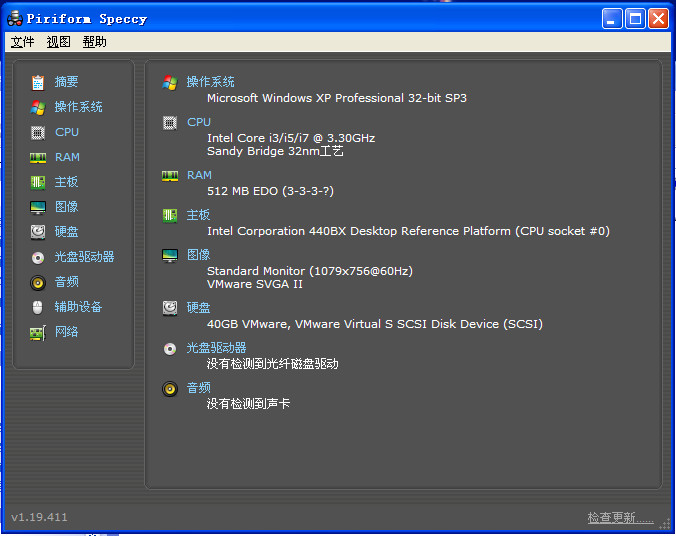The width and height of the screenshot is (676, 536).
Task: Click the monitor icon in summary panel
Action: [170, 255]
